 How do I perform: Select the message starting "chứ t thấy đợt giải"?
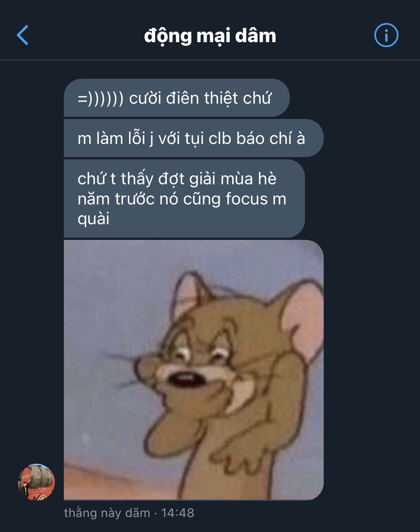tap(184, 198)
